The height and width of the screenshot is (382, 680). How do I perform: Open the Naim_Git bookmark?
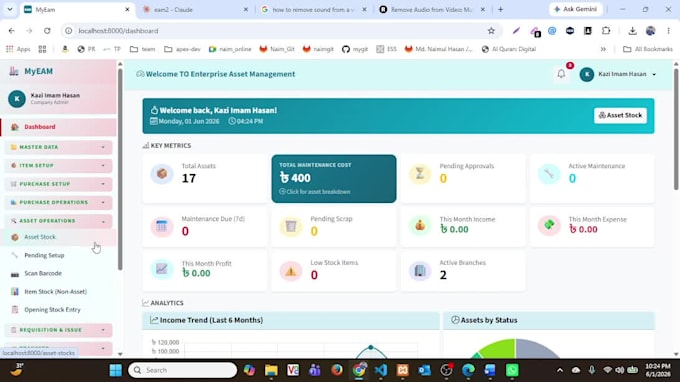(277, 49)
